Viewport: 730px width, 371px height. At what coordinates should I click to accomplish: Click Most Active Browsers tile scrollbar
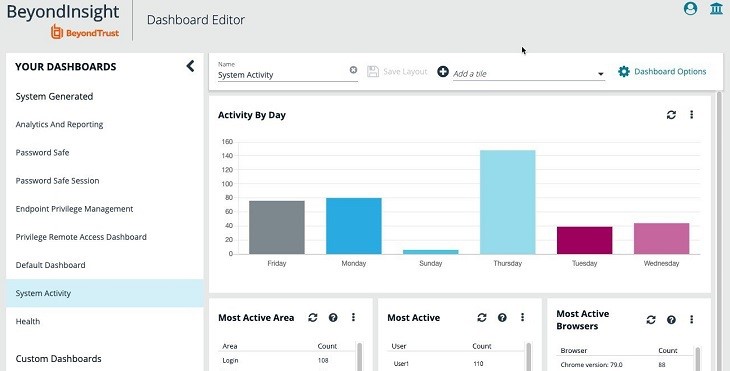click(697, 358)
